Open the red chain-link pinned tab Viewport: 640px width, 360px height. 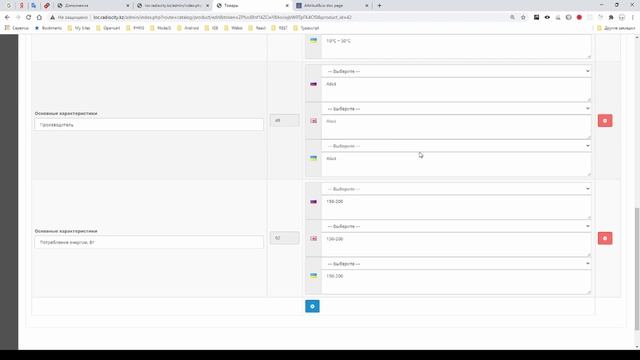tap(47, 6)
